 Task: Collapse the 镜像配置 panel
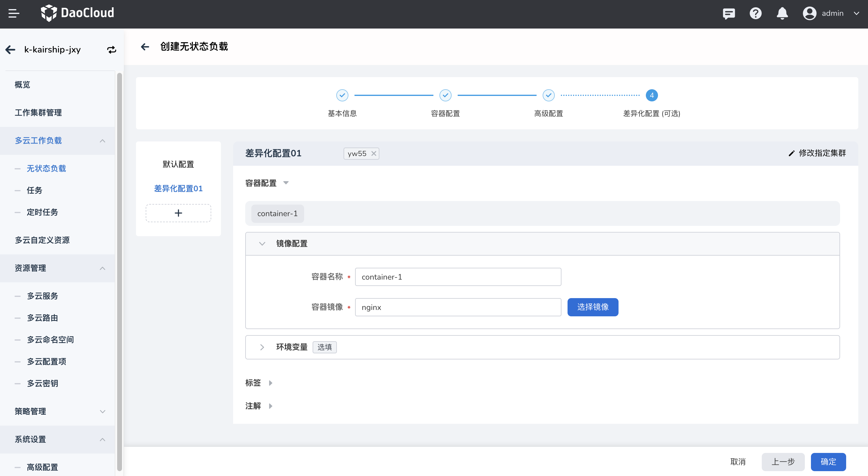coord(262,243)
